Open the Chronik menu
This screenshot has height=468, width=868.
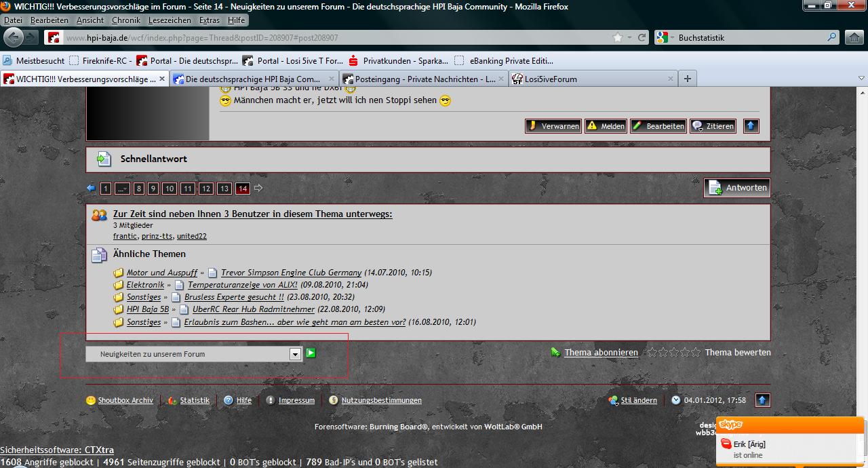click(x=126, y=20)
